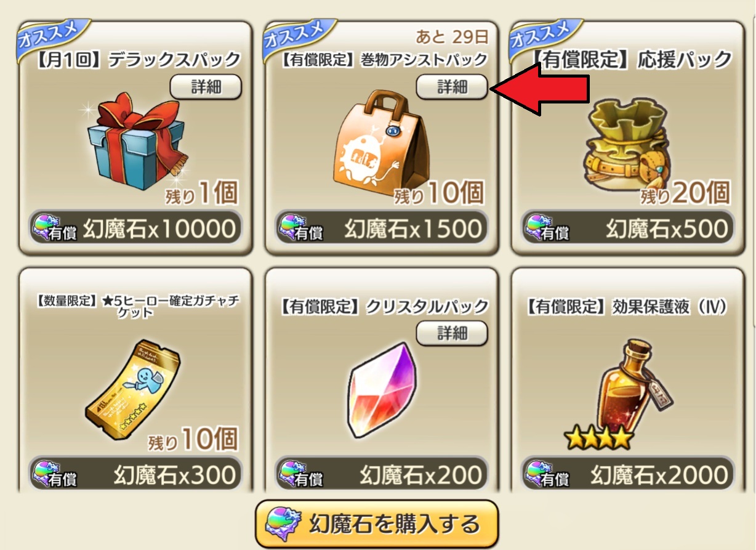Screen dimensions: 756x550
Task: Buy クリスタルパック for 幻魔石x200
Action: point(381,474)
